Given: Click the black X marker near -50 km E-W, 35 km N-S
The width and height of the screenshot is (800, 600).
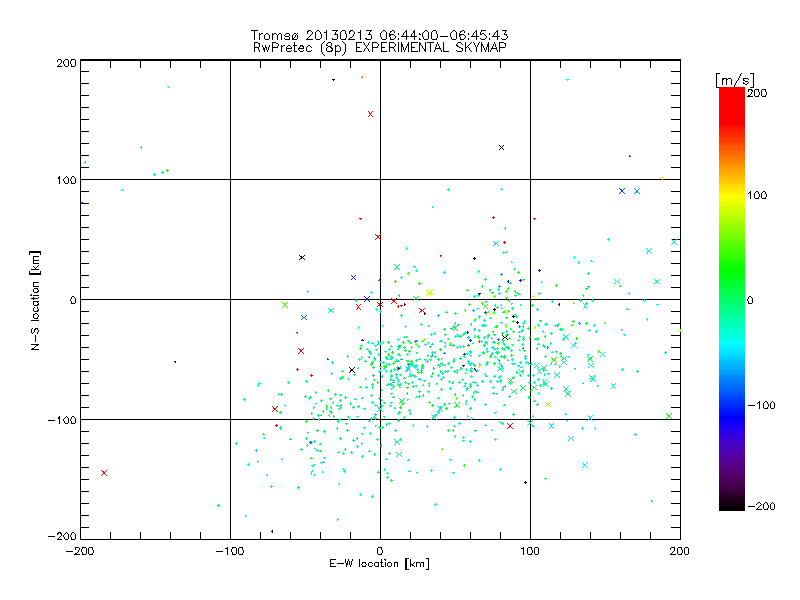Looking at the screenshot, I should [x=302, y=258].
